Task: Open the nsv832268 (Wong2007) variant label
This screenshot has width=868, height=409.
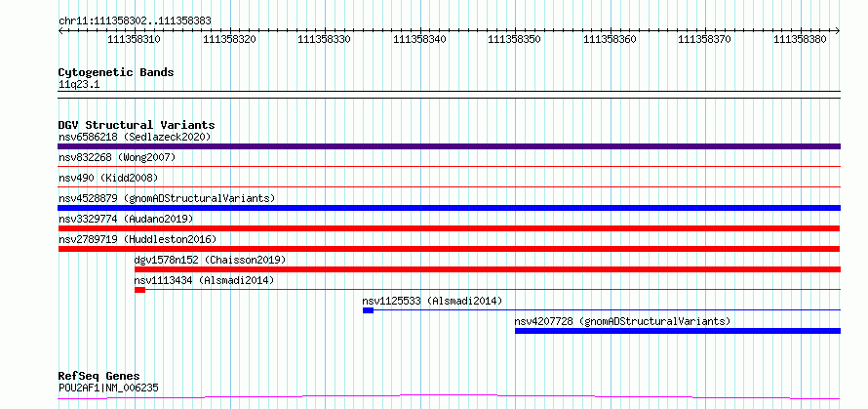Action: pos(117,157)
